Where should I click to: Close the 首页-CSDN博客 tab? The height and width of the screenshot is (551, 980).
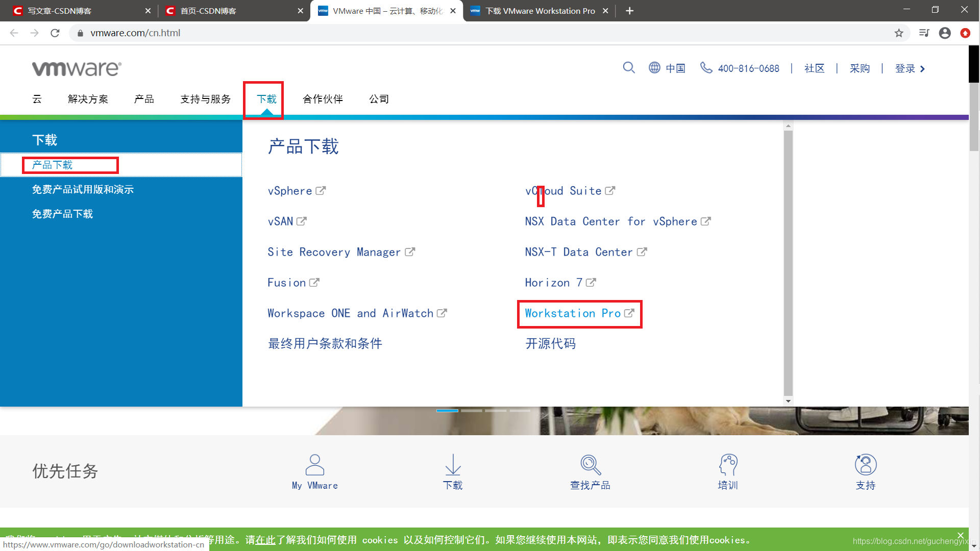(x=301, y=11)
